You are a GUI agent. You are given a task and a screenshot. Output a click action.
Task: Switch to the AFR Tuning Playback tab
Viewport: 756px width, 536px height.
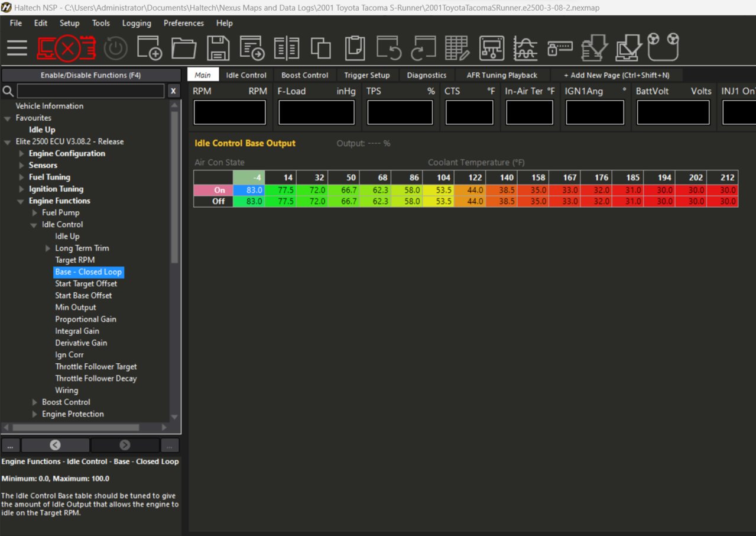click(x=502, y=75)
